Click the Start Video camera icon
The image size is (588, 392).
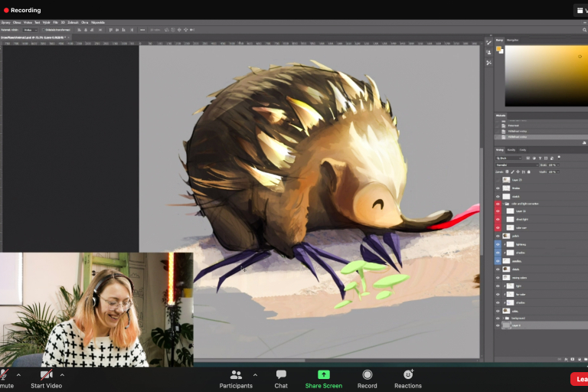pyautogui.click(x=46, y=375)
